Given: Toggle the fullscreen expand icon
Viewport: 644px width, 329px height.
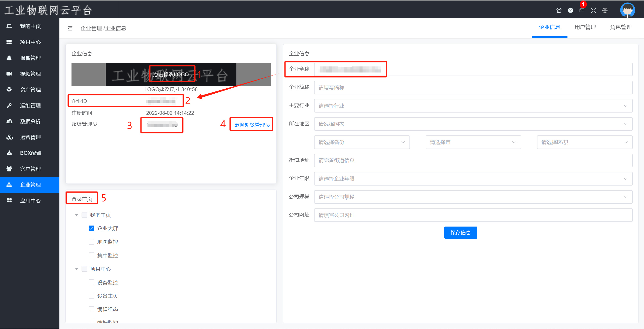Looking at the screenshot, I should tap(593, 10).
